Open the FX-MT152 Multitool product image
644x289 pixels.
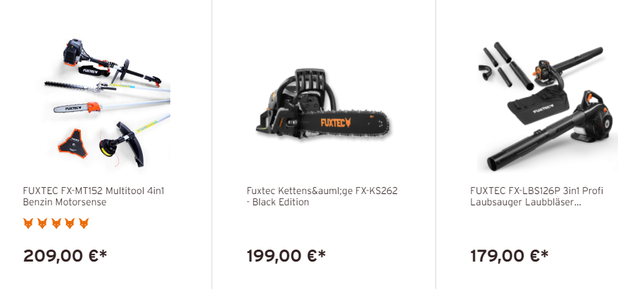(107, 104)
